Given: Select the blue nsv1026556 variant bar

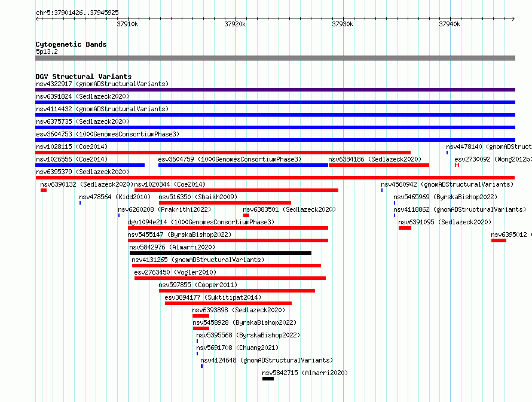Looking at the screenshot, I should pos(90,165).
